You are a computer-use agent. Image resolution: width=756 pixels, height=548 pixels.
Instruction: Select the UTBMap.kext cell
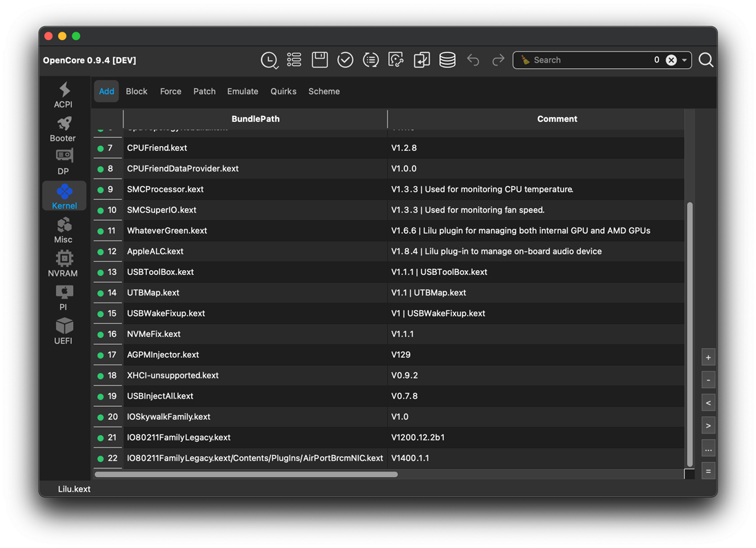tap(255, 293)
